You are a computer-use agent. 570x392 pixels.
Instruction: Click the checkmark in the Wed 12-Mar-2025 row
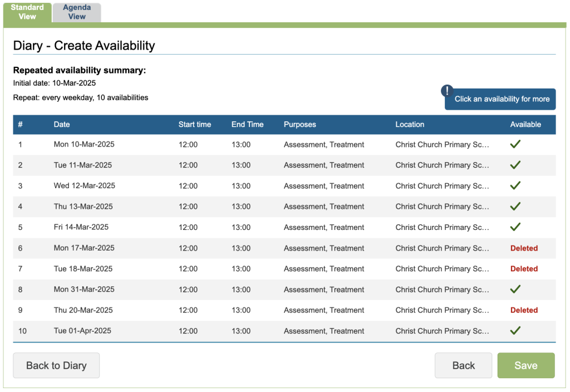(x=515, y=185)
